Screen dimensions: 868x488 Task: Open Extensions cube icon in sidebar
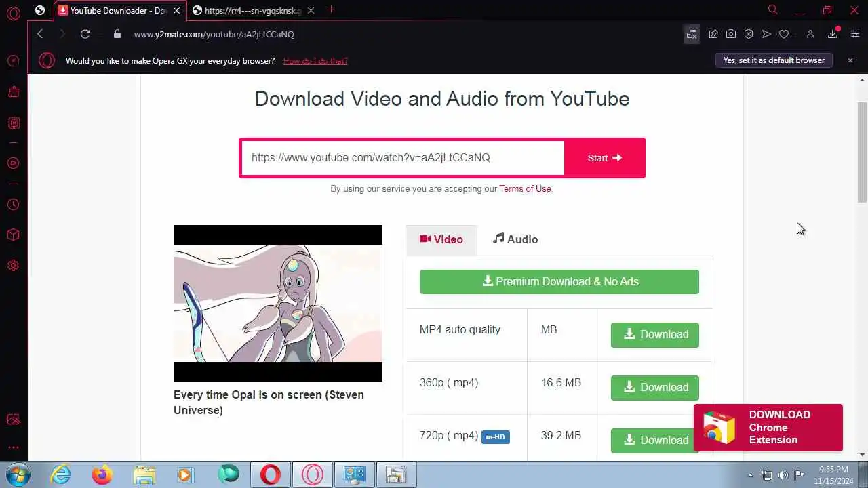(13, 235)
